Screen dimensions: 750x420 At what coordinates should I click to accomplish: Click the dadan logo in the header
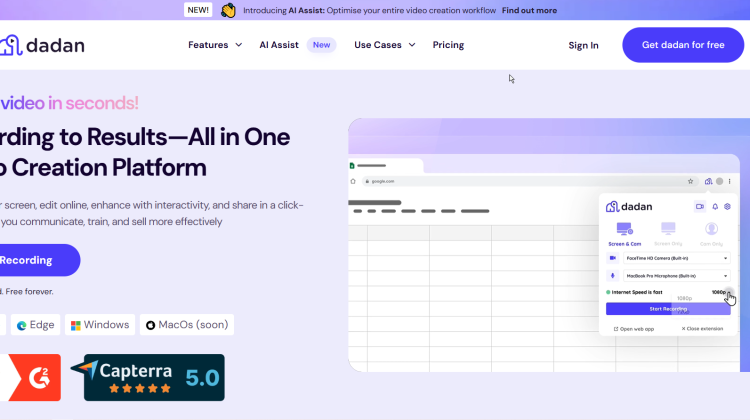42,45
